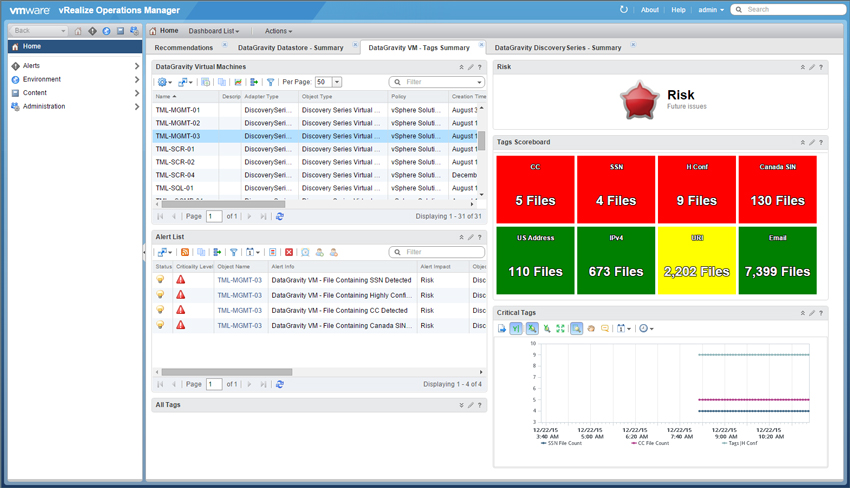This screenshot has height=488, width=850.
Task: Open the Back history dropdown
Action: 63,31
